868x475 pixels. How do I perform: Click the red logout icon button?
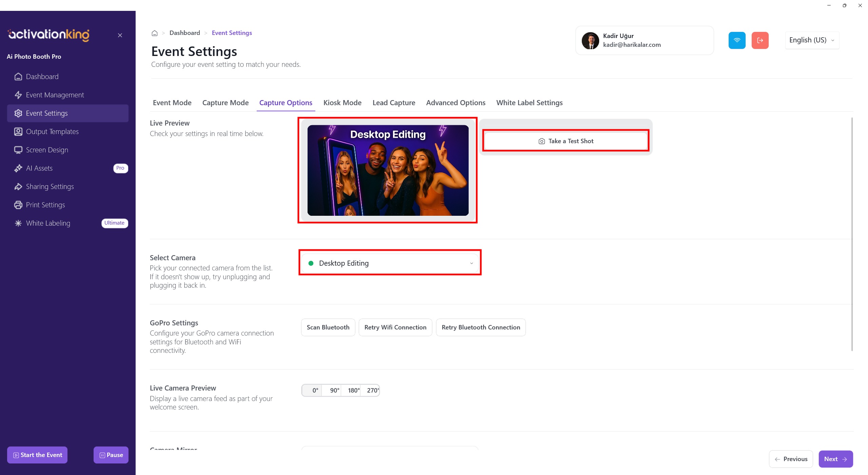760,40
